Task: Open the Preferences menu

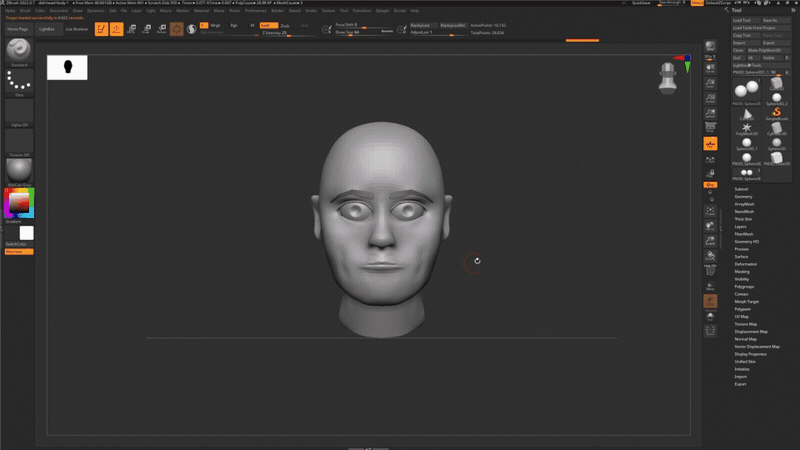Action: click(x=255, y=11)
